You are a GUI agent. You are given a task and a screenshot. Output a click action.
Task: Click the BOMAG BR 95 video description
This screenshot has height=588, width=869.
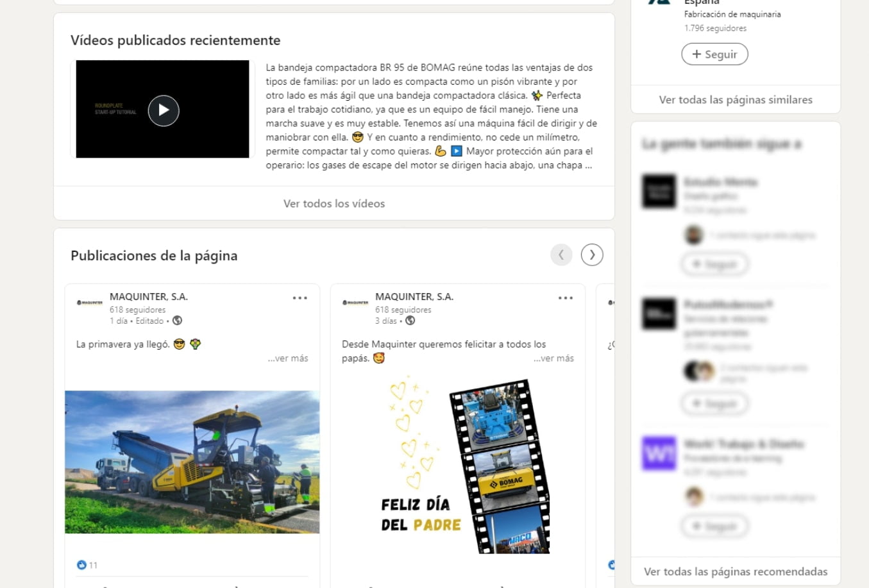(432, 116)
